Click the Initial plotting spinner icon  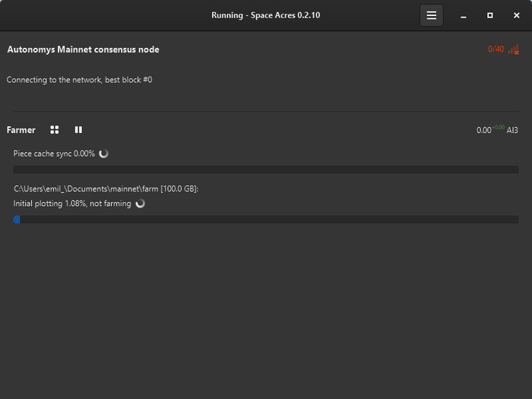click(x=140, y=204)
